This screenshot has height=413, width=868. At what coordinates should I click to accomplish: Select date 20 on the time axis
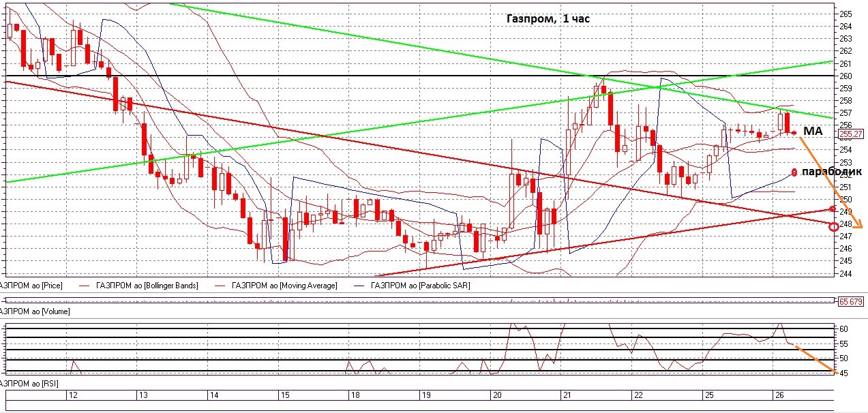[496, 395]
